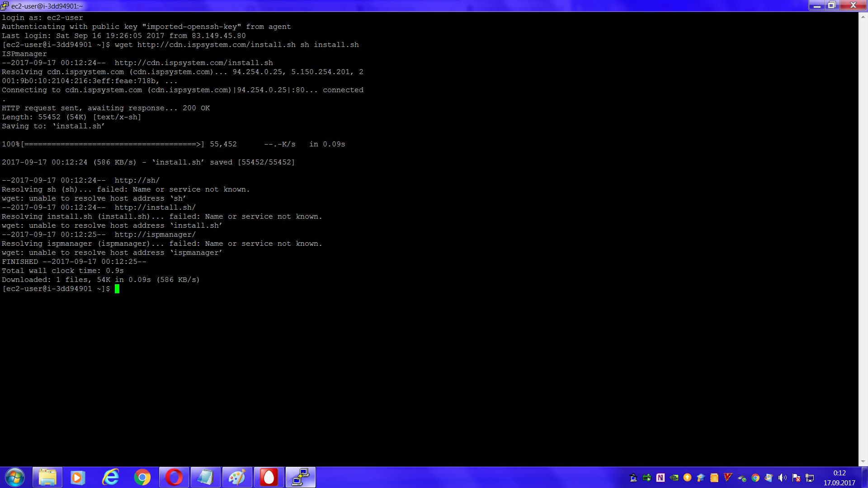This screenshot has height=488, width=868.
Task: Open the volume speaker tray icon
Action: 783,478
